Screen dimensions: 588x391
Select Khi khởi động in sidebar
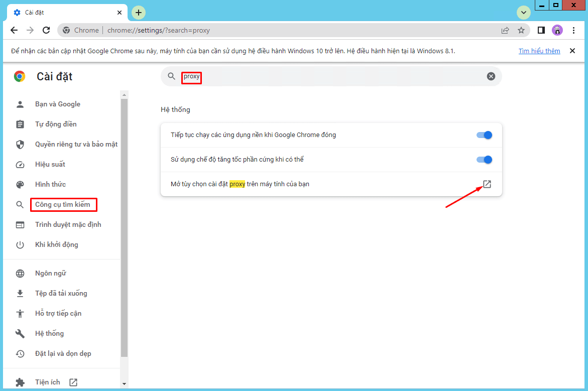(57, 245)
